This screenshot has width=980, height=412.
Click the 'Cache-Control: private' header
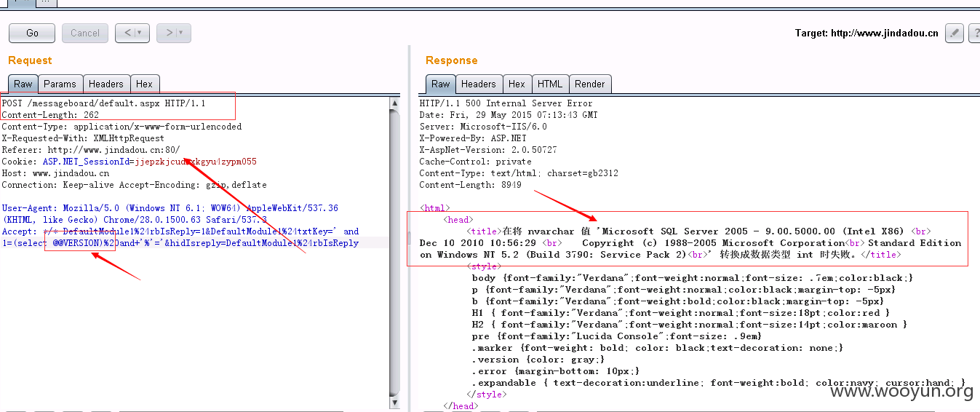[475, 162]
